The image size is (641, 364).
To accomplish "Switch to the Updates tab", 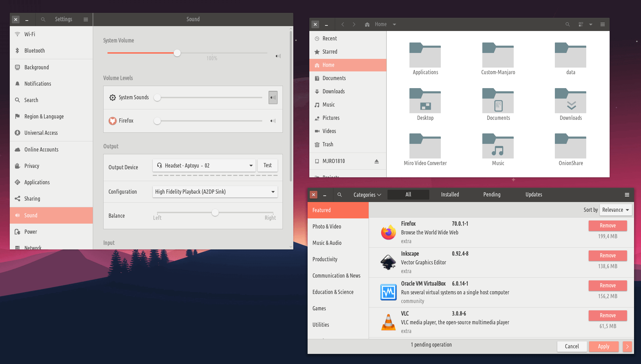I will pos(534,195).
